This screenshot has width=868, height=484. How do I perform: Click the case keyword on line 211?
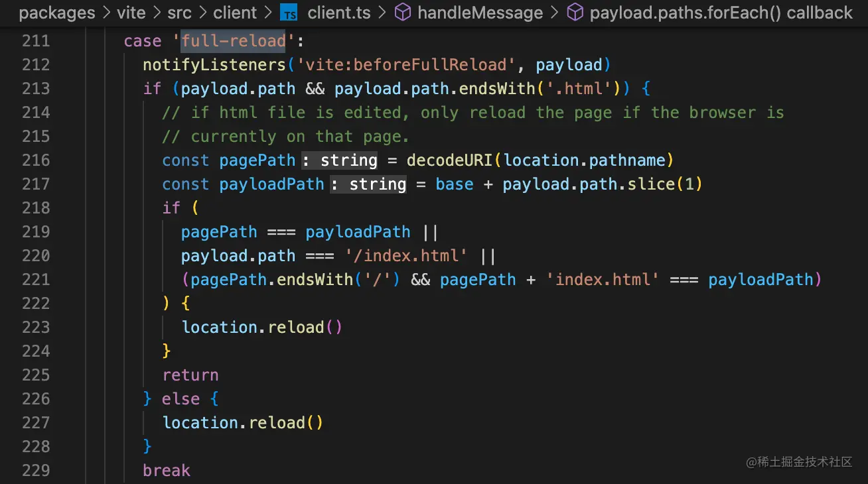tap(143, 41)
